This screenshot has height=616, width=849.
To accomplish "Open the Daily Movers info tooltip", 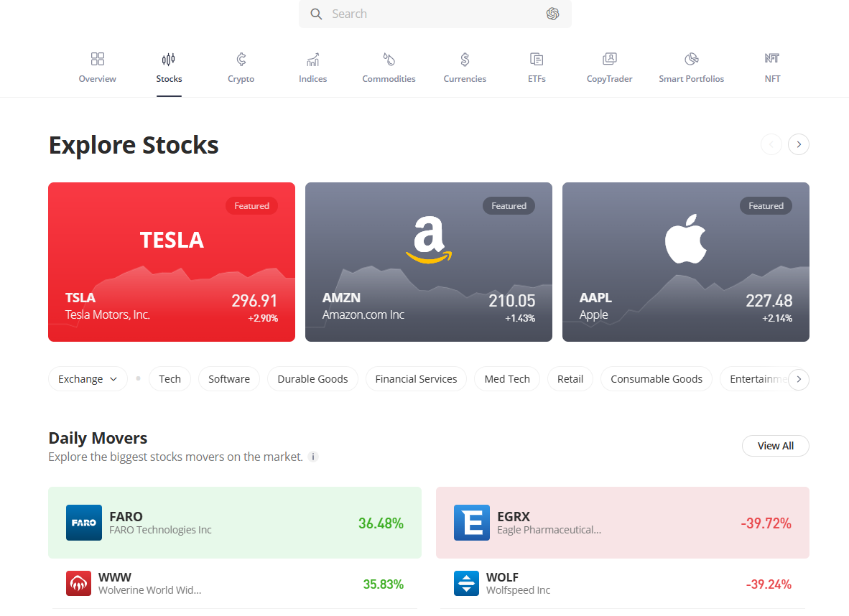I will click(x=312, y=456).
